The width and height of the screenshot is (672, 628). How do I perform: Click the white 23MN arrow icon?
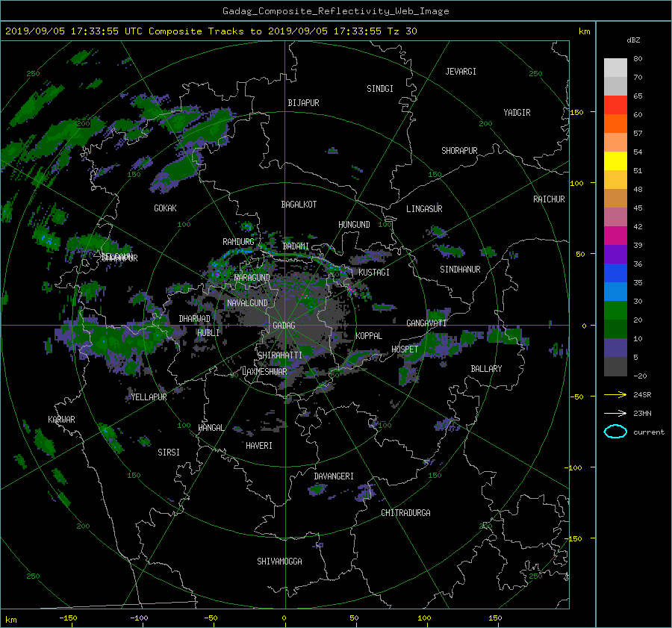[x=615, y=413]
